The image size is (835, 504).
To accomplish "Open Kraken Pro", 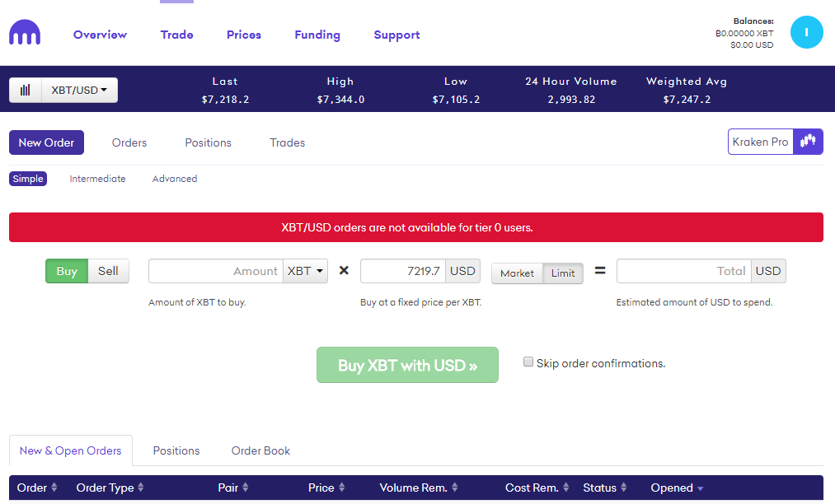I will [x=759, y=141].
